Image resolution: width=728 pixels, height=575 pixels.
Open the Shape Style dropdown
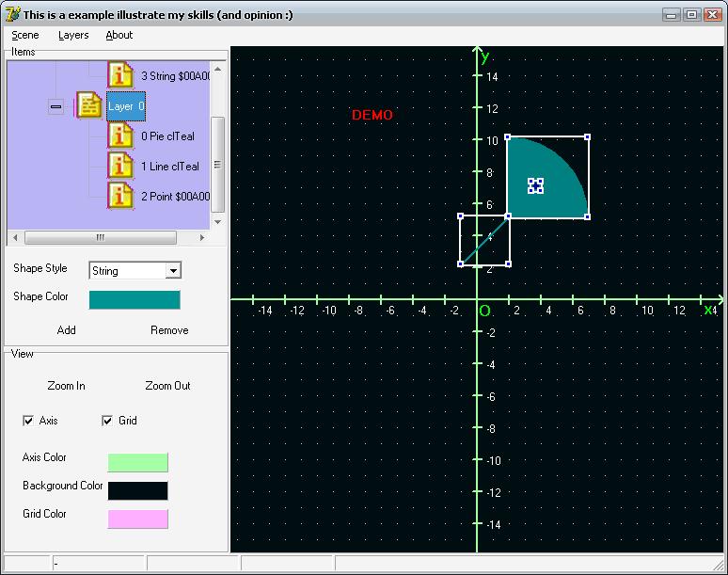173,271
